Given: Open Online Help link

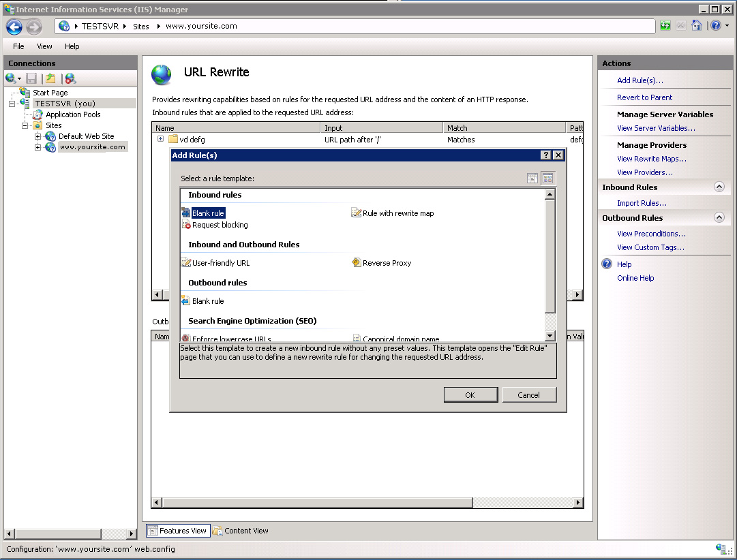Looking at the screenshot, I should 635,278.
